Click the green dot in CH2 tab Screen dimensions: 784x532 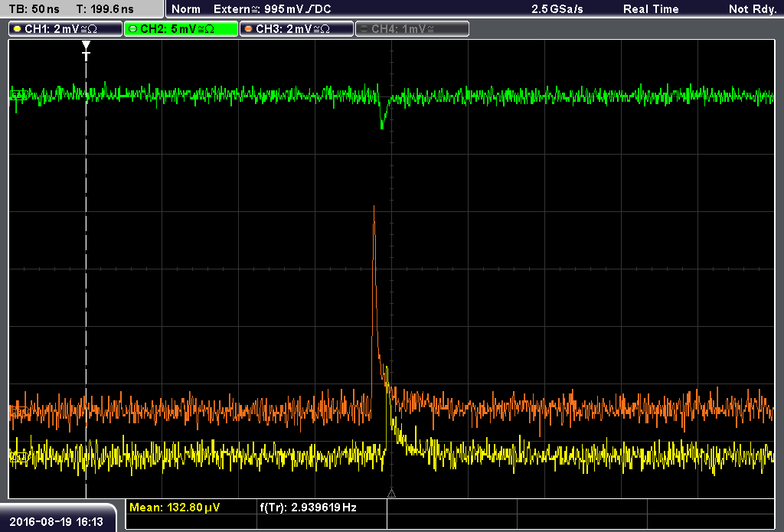coord(132,29)
